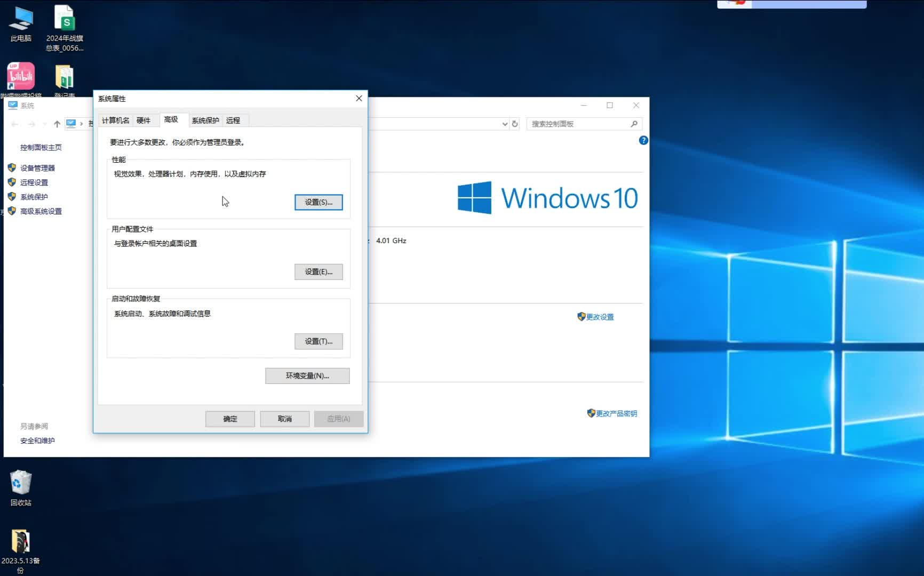Click 更改设置 link
This screenshot has width=924, height=576.
tap(600, 317)
